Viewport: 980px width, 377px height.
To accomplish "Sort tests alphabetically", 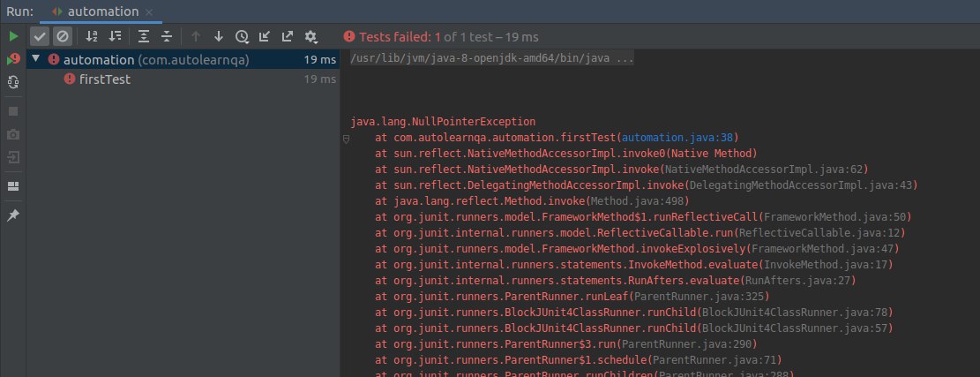I will pyautogui.click(x=92, y=36).
